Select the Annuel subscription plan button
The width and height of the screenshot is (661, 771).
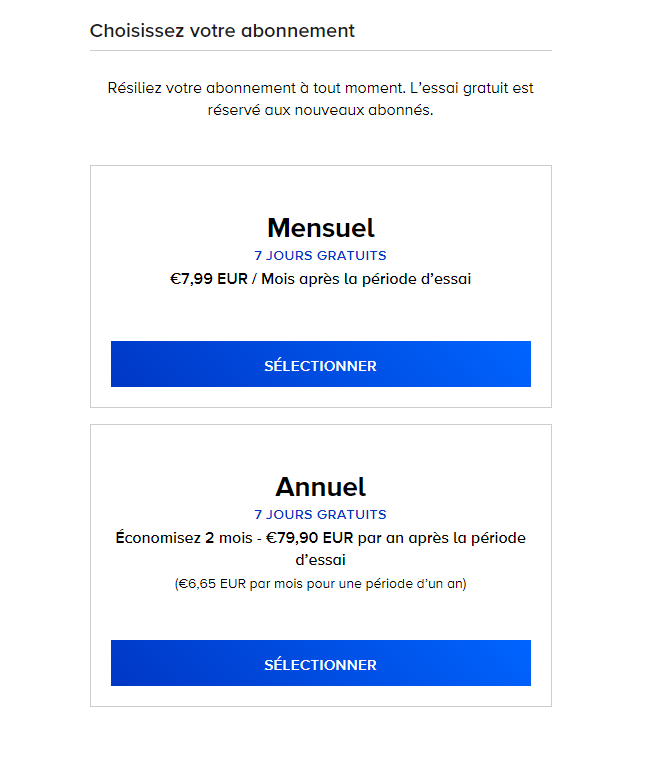pyautogui.click(x=321, y=663)
